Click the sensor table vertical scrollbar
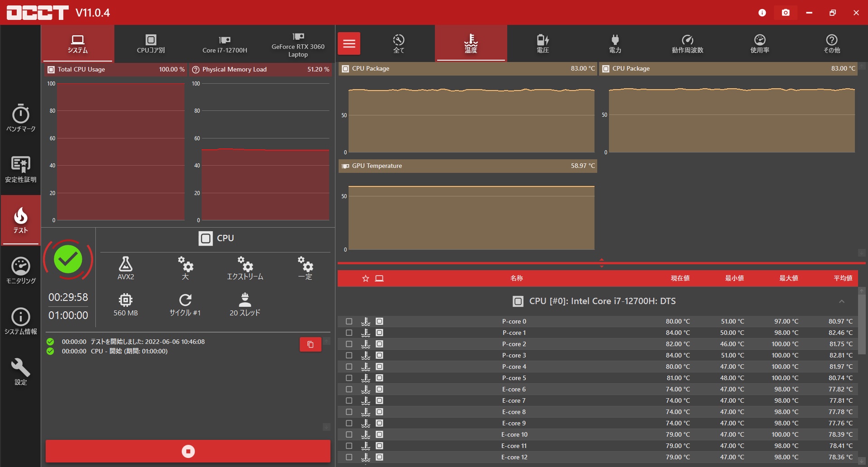This screenshot has width=868, height=467. tap(862, 324)
